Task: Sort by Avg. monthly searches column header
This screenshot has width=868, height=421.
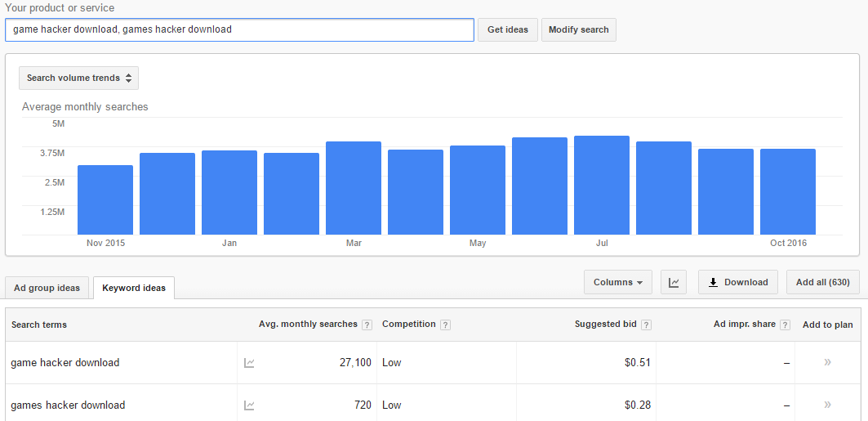Action: 308,324
